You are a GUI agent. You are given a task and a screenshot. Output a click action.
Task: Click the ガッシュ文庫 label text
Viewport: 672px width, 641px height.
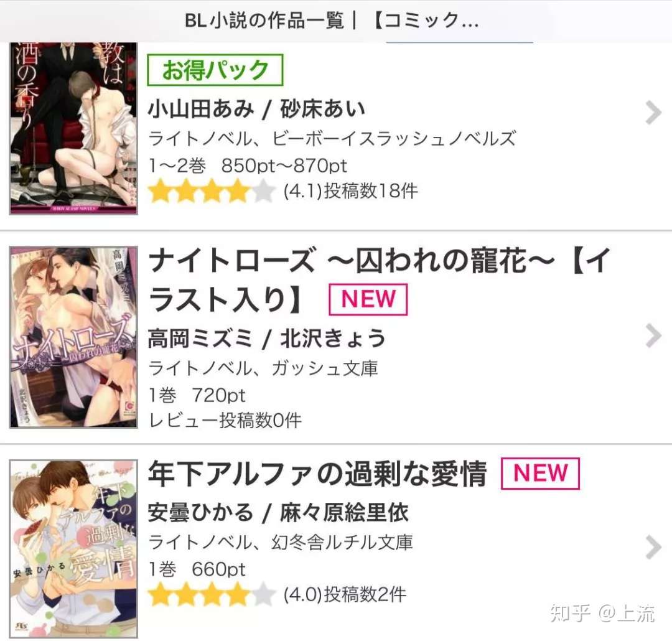324,368
